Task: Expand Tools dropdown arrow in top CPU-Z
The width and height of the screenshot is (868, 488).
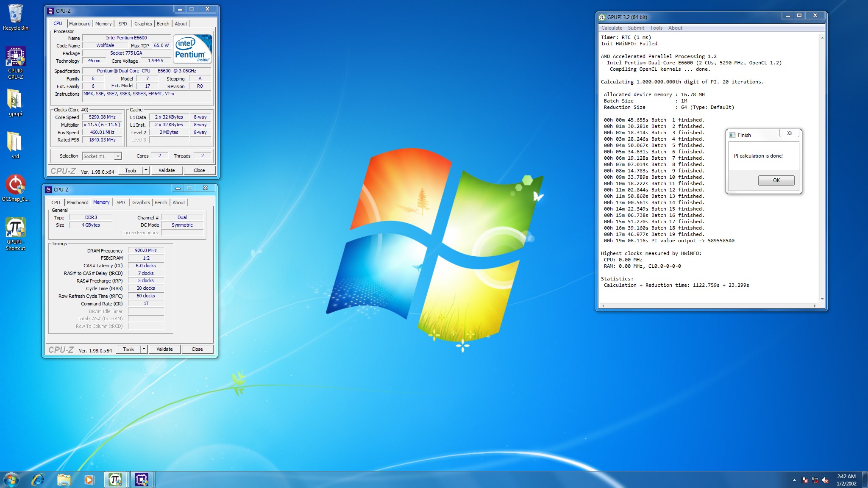Action: pos(146,170)
